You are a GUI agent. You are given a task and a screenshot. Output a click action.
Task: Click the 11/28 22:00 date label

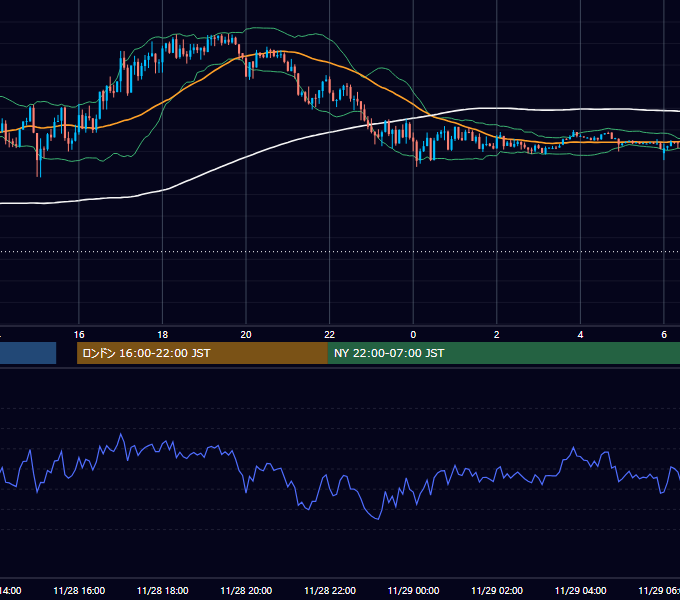(x=330, y=591)
